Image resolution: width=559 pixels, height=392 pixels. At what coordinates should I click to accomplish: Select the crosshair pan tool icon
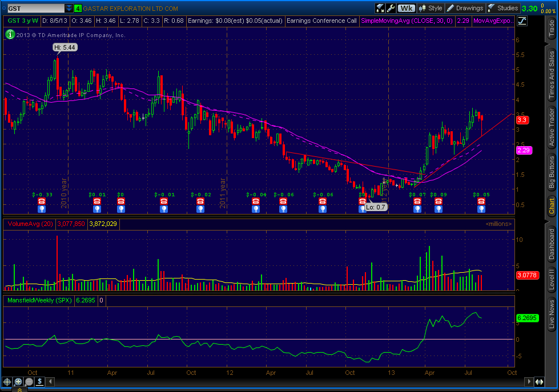pos(7,381)
